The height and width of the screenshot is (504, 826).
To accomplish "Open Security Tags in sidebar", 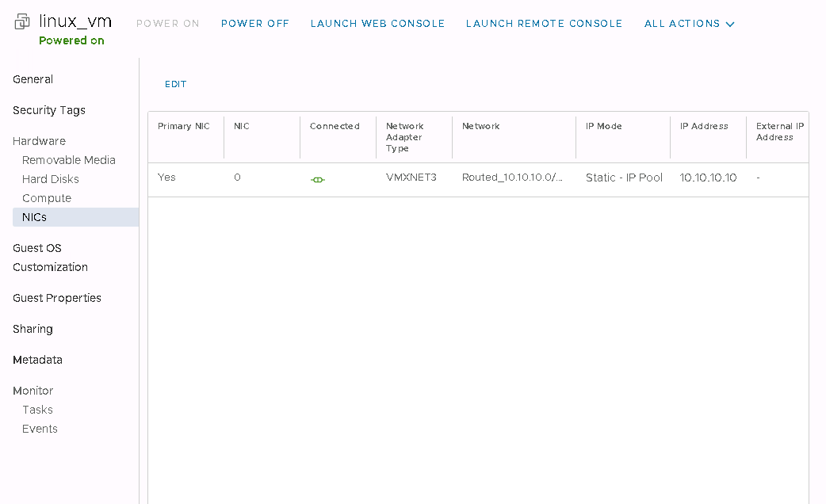I will [x=49, y=110].
